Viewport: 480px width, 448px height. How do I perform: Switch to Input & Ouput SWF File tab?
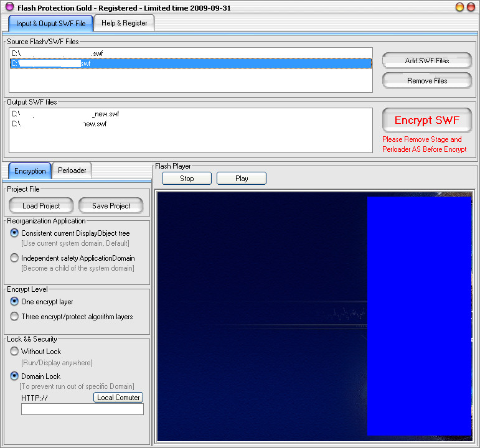point(51,24)
